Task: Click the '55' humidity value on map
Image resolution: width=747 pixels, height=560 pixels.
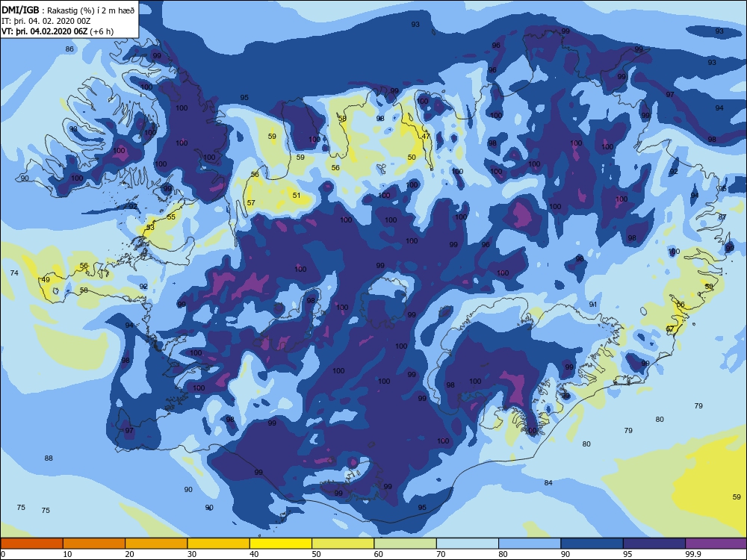Action: click(x=171, y=217)
